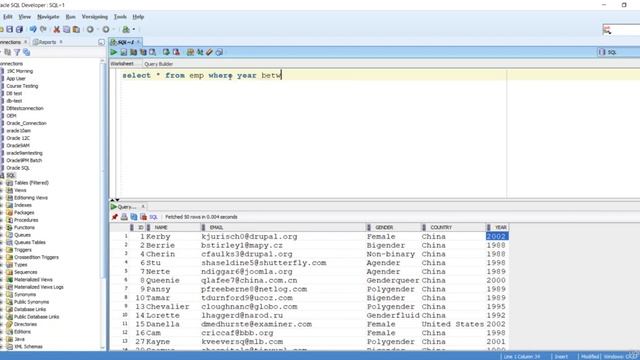Click the Paste icon in main toolbar

pos(76,29)
